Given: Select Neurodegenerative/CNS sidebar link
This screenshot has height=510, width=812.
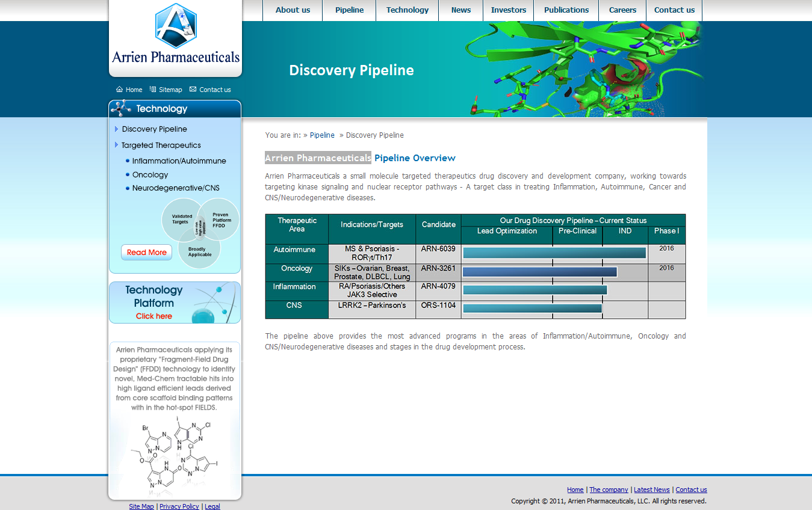Looking at the screenshot, I should point(176,188).
